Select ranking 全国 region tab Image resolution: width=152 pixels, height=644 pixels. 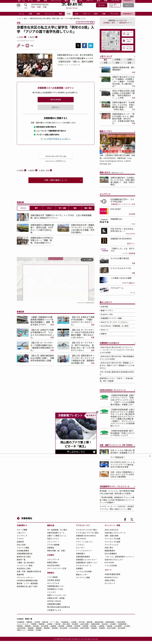129,63
